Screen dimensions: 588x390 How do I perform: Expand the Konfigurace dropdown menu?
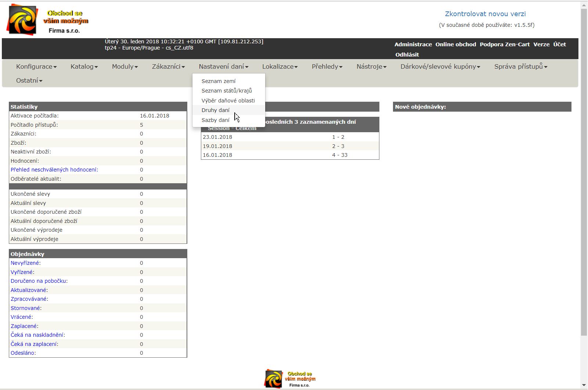(x=36, y=66)
